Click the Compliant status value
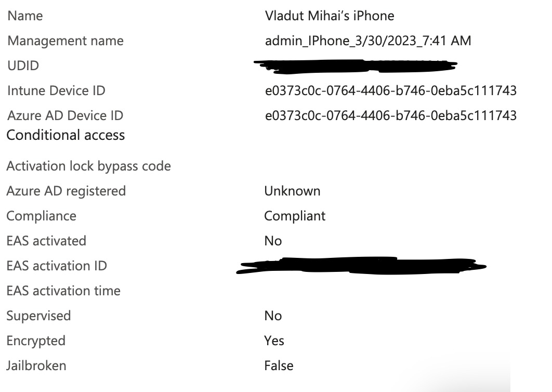 coord(295,216)
